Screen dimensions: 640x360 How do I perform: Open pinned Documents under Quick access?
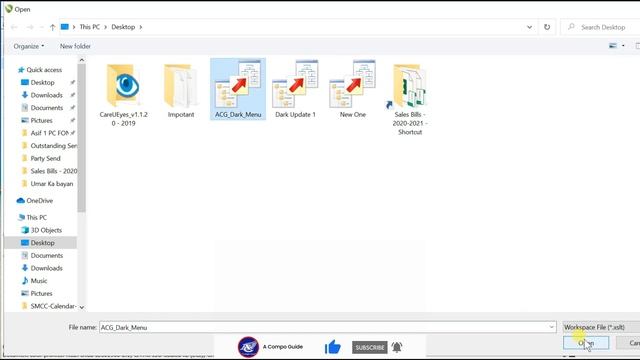pos(47,108)
